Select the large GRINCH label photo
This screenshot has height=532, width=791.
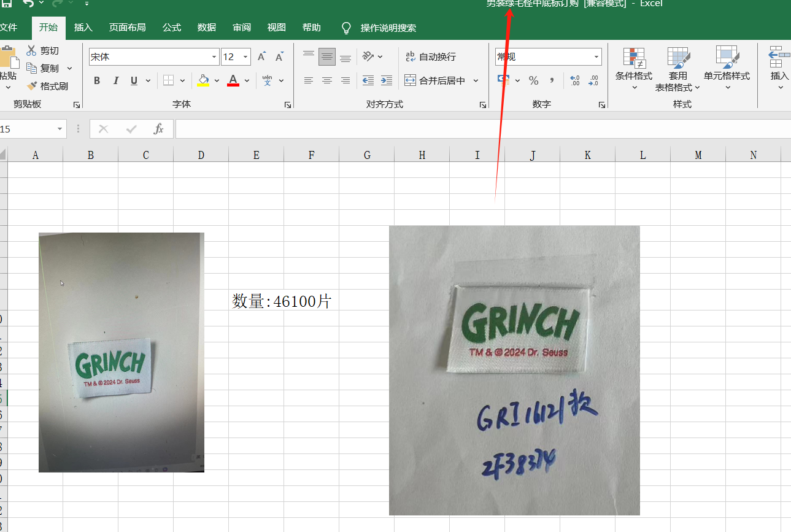pos(514,370)
